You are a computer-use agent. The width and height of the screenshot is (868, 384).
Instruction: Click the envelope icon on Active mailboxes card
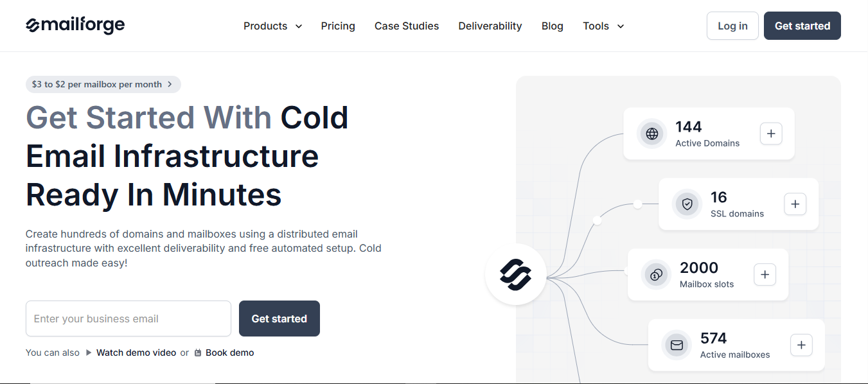coord(676,345)
